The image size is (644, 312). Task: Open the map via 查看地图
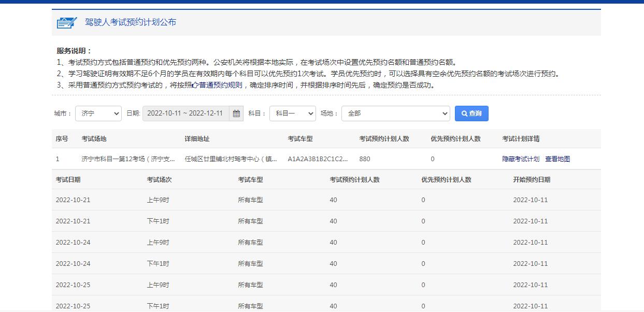[558, 159]
